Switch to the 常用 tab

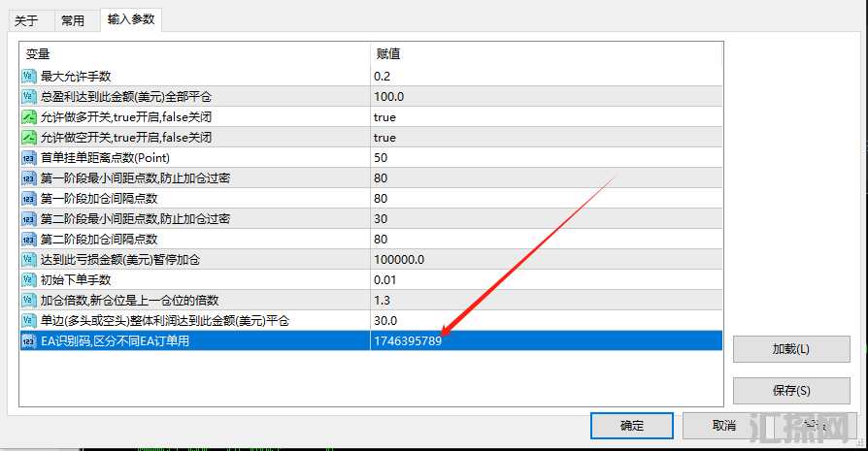coord(77,21)
